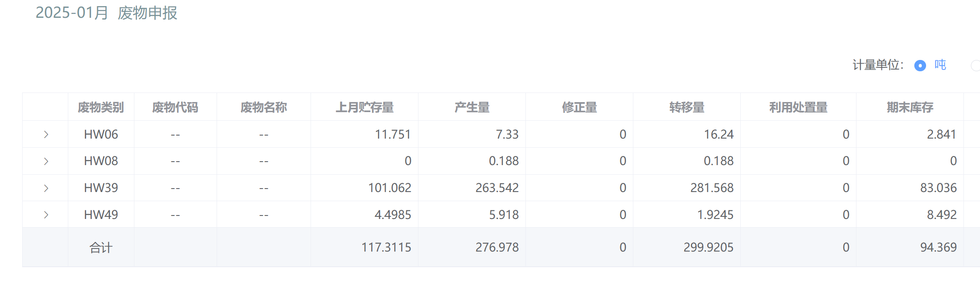Viewport: 980px width, 295px height.
Task: Click the 4.4985 storage value for HW49
Action: [x=393, y=215]
